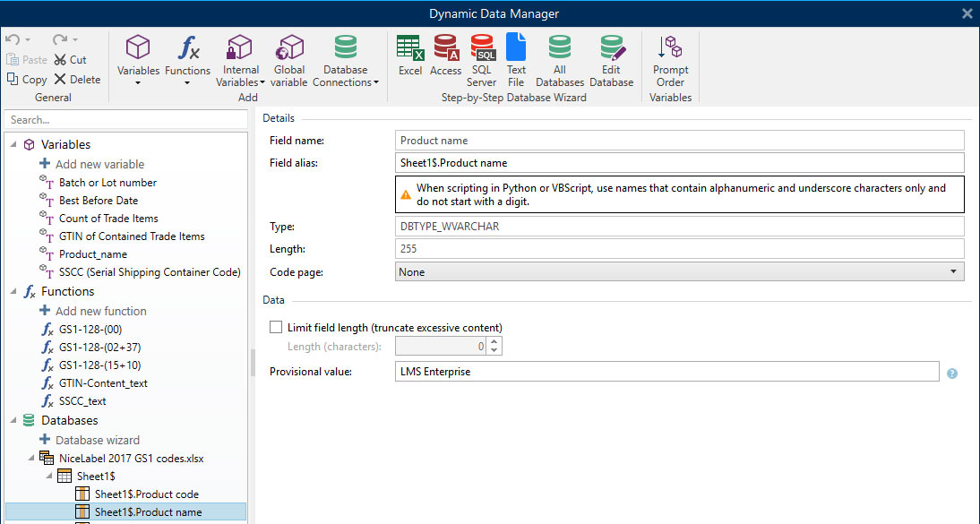Screen dimensions: 980x524
Task: Launch the Database wizard link
Action: click(90, 440)
